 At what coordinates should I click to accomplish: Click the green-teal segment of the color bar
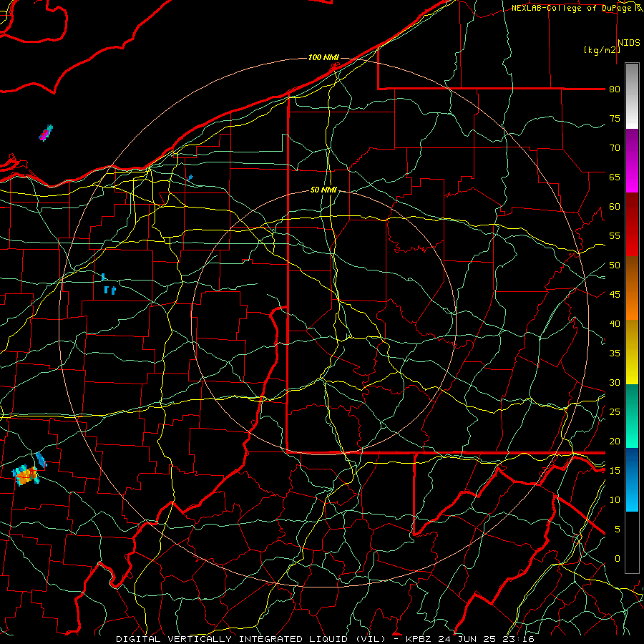point(632,416)
